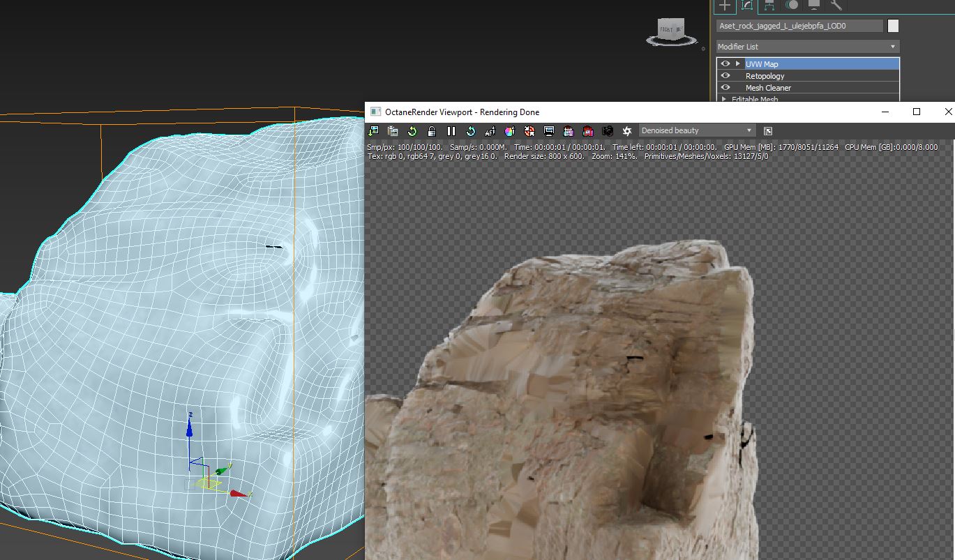The image size is (955, 560).
Task: Pause rendering in the Octane viewport
Action: point(451,131)
